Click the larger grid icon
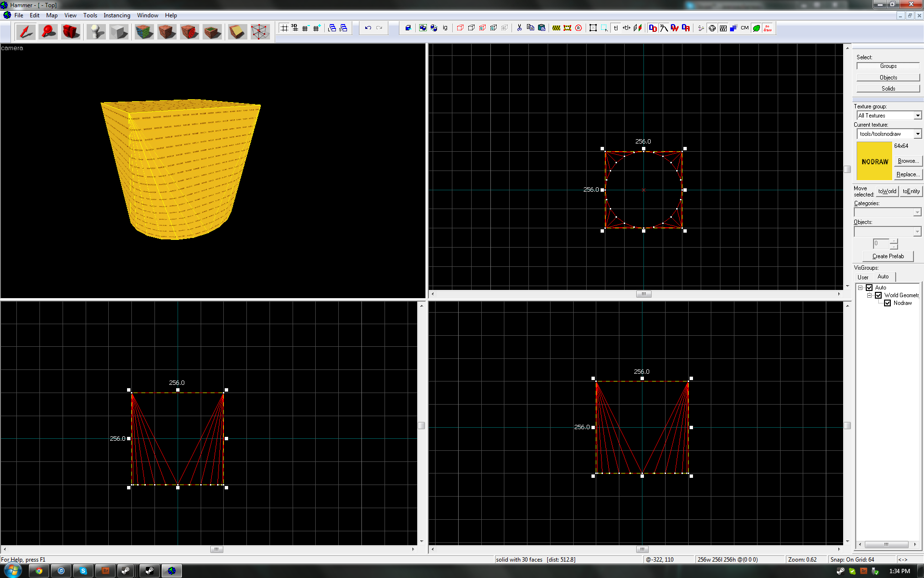Image resolution: width=924 pixels, height=578 pixels. click(x=316, y=28)
